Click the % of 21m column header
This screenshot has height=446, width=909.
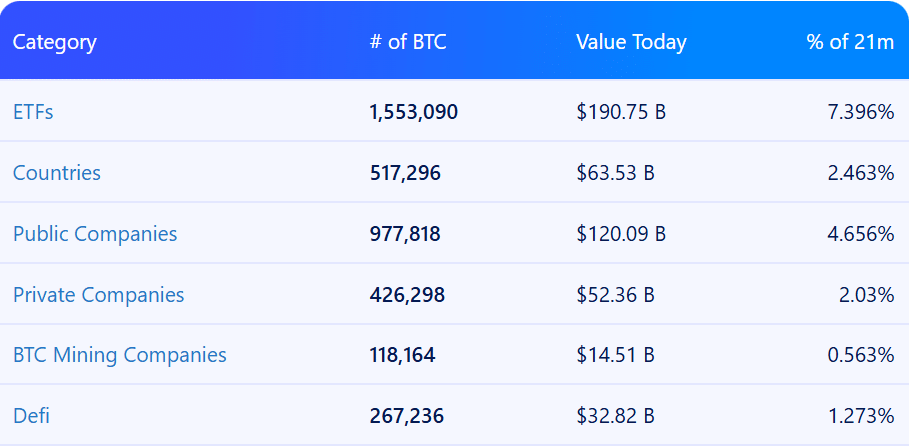click(850, 42)
